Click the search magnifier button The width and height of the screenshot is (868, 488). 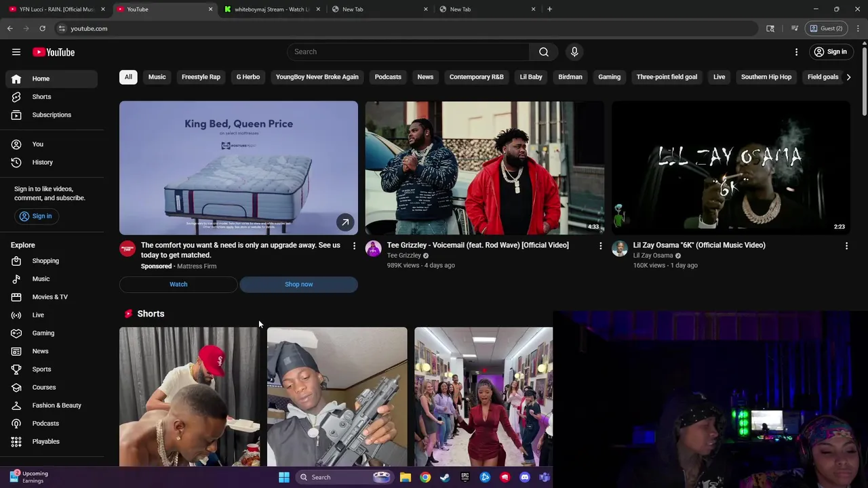tap(544, 52)
